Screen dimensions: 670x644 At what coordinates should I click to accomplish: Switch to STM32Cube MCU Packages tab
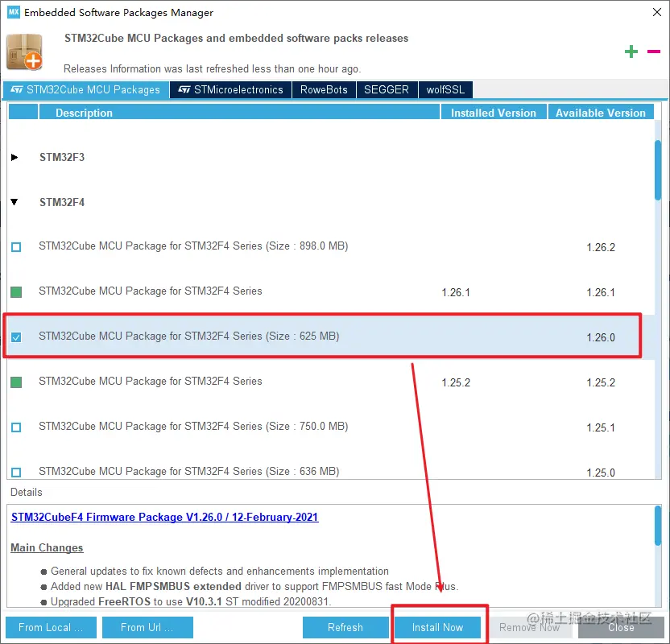point(86,89)
